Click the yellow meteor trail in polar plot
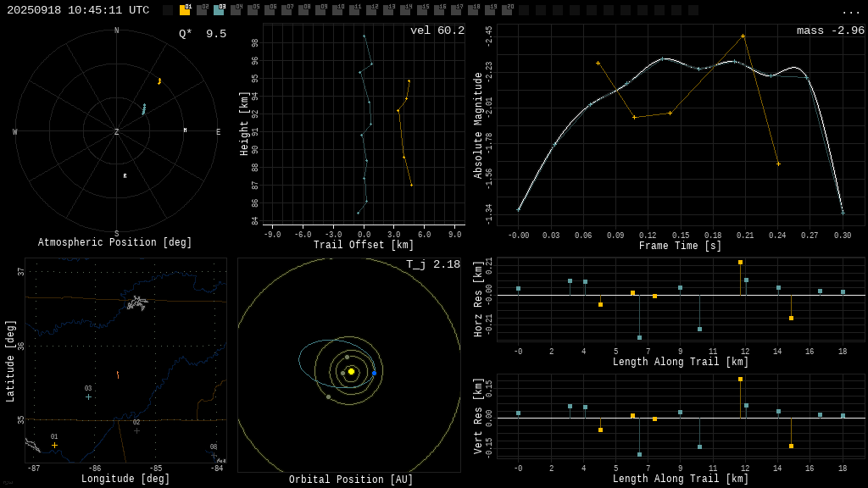Screen dimensions: 868x488 point(159,81)
